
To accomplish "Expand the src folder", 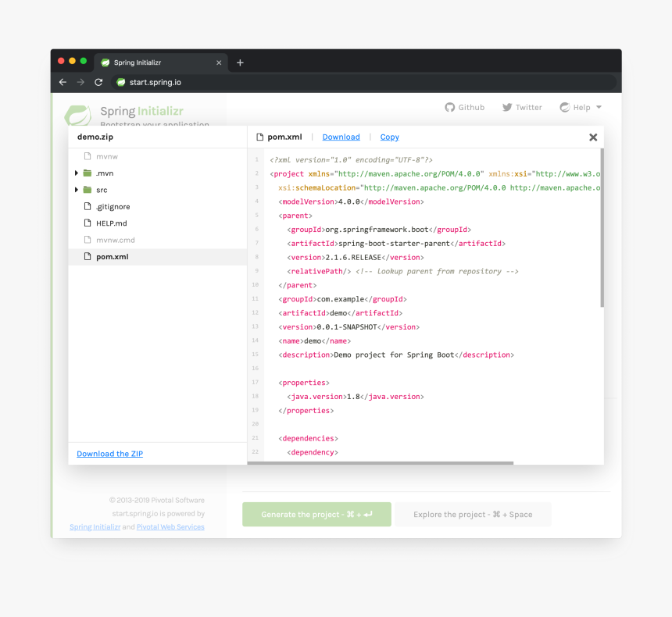I will coord(77,190).
